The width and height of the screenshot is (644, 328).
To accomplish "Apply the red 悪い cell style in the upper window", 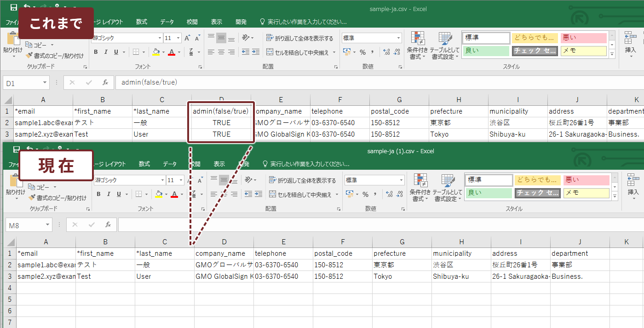I will pos(583,38).
